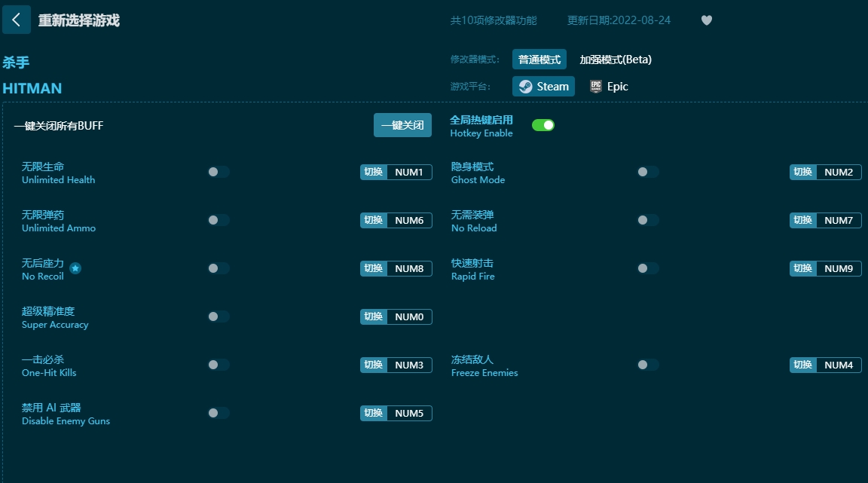Click the star badge beside No Recoil
Image resolution: width=868 pixels, height=483 pixels.
75,269
